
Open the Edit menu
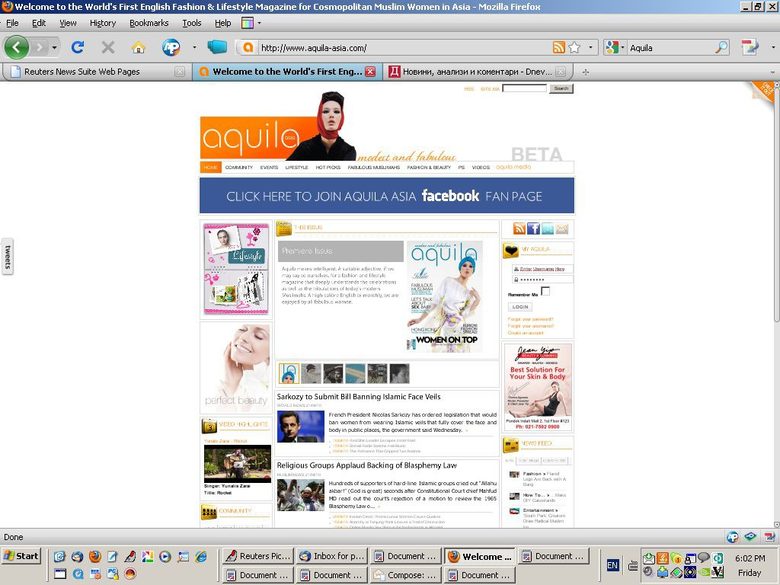click(39, 23)
